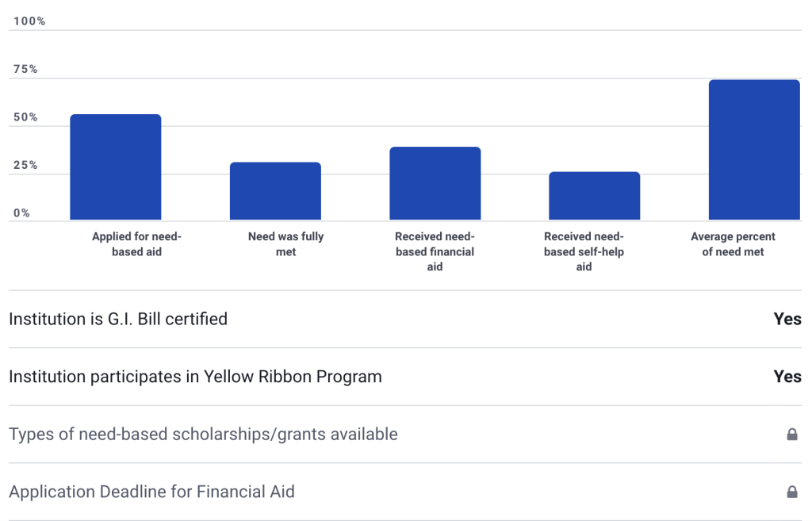
Task: Click the 'Received need-based financial aid' bar
Action: (435, 181)
